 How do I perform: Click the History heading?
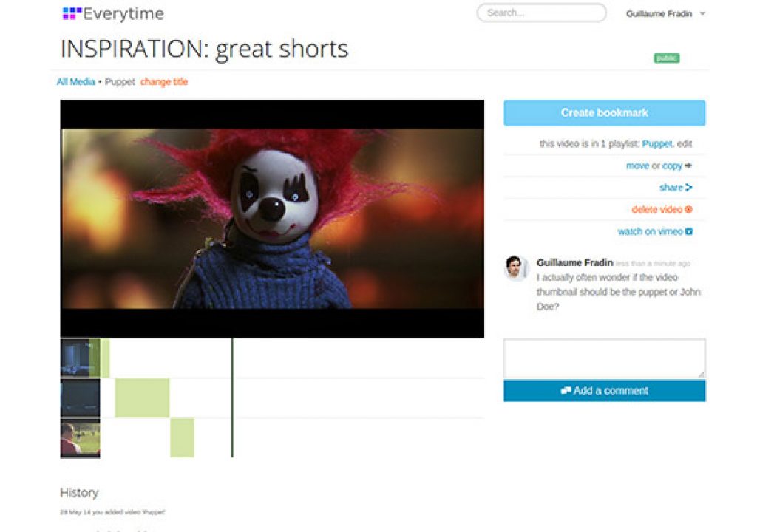(x=79, y=492)
